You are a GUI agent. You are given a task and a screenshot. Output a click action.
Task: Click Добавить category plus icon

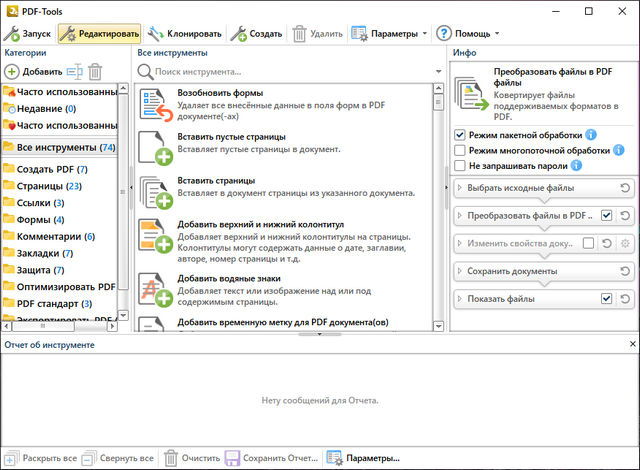[x=12, y=71]
